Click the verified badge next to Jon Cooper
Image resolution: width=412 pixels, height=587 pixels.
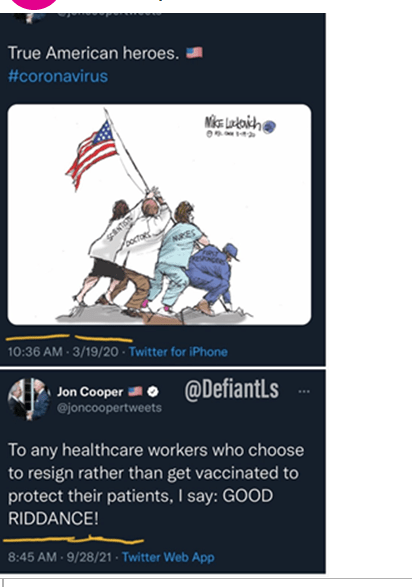coord(153,392)
